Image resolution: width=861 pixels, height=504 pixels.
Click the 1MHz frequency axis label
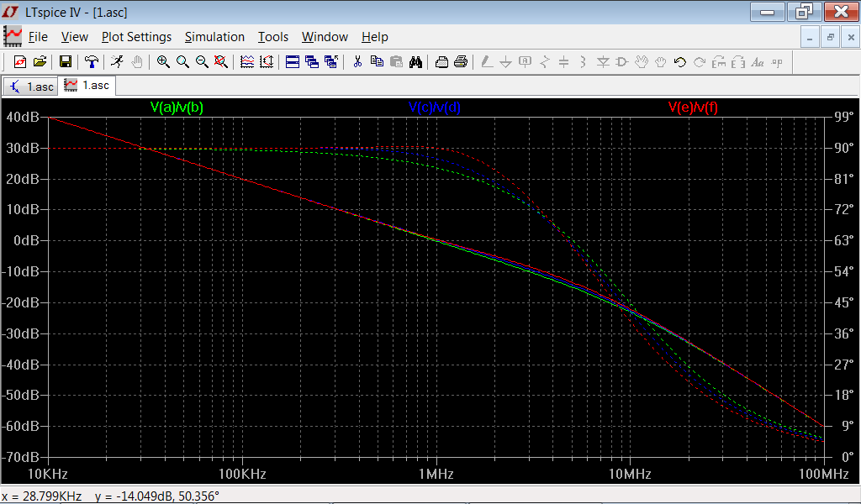435,475
